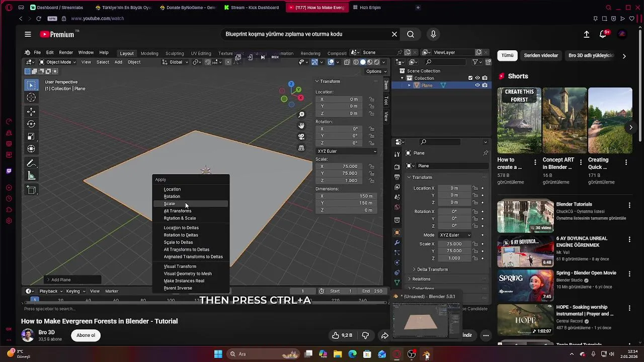Disable Plane in renders camera icon
Image resolution: width=644 pixels, height=362 pixels.
[x=485, y=85]
